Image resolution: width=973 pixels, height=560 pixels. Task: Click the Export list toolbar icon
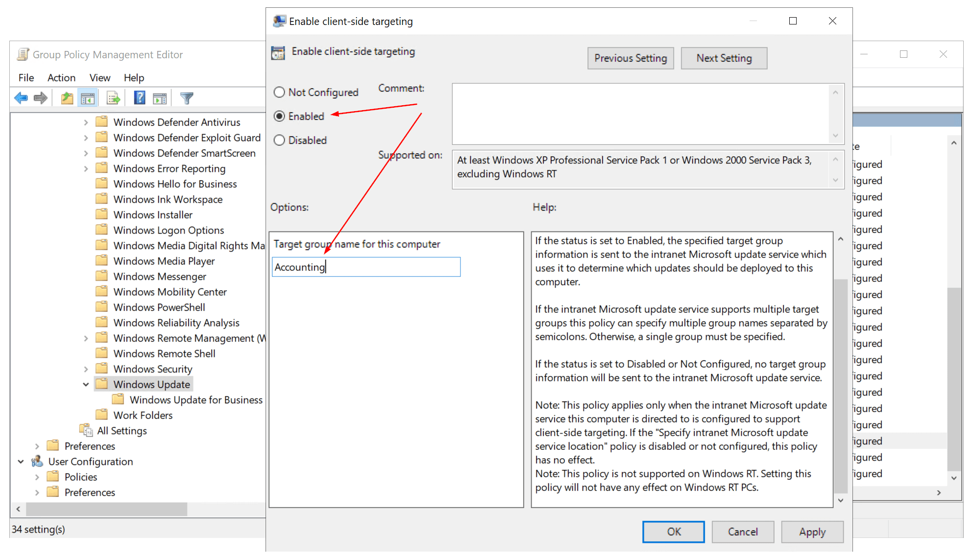pos(113,98)
